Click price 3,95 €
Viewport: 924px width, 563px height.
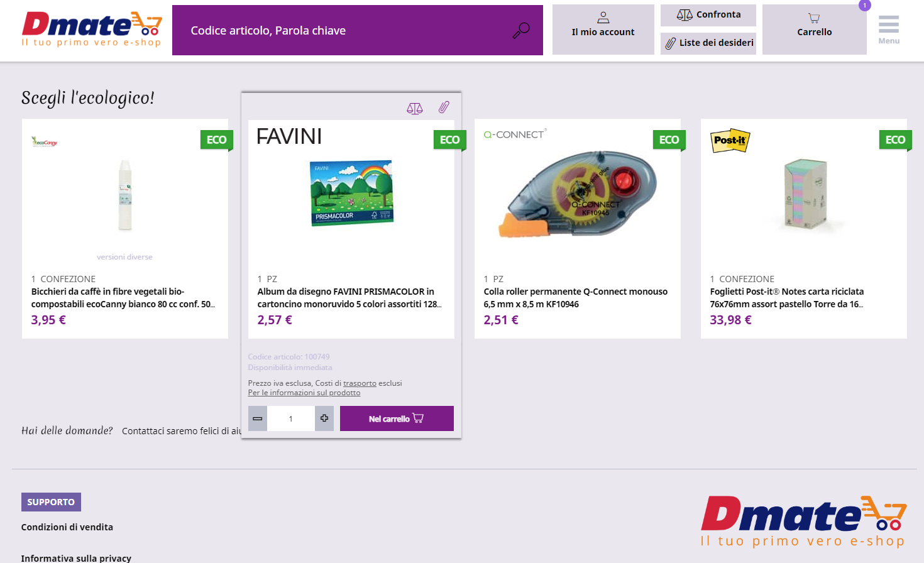tap(48, 320)
